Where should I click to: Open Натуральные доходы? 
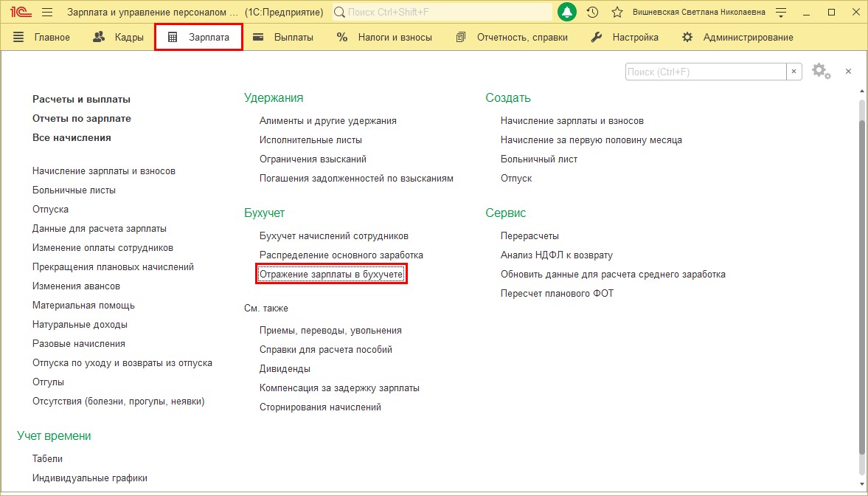(80, 325)
